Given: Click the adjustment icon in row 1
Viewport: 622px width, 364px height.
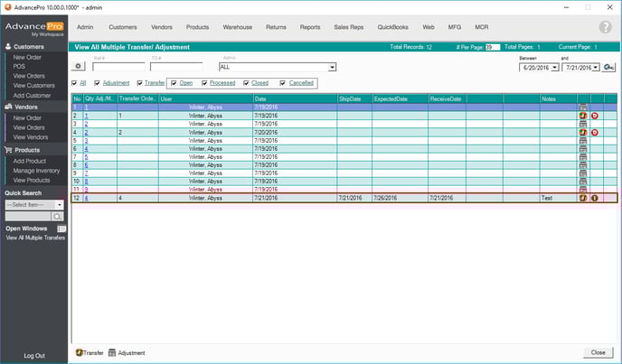Looking at the screenshot, I should point(583,107).
